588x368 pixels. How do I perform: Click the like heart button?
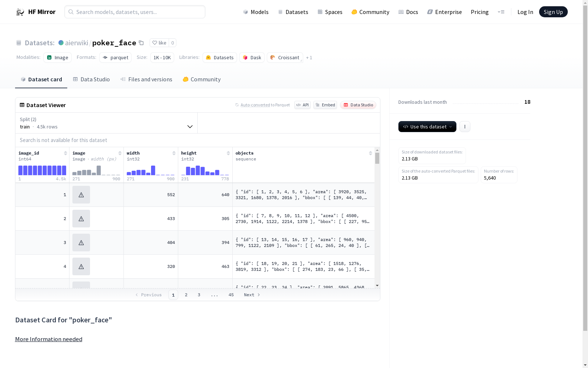[159, 43]
